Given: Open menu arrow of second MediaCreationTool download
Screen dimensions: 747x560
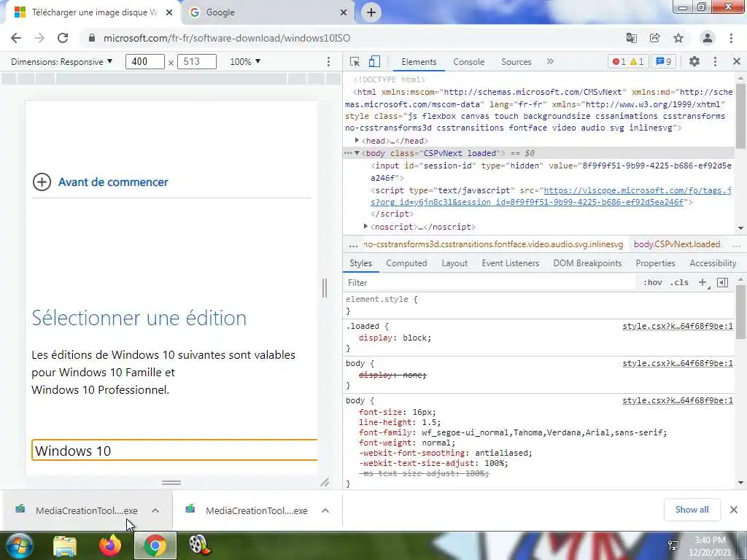Looking at the screenshot, I should [325, 510].
